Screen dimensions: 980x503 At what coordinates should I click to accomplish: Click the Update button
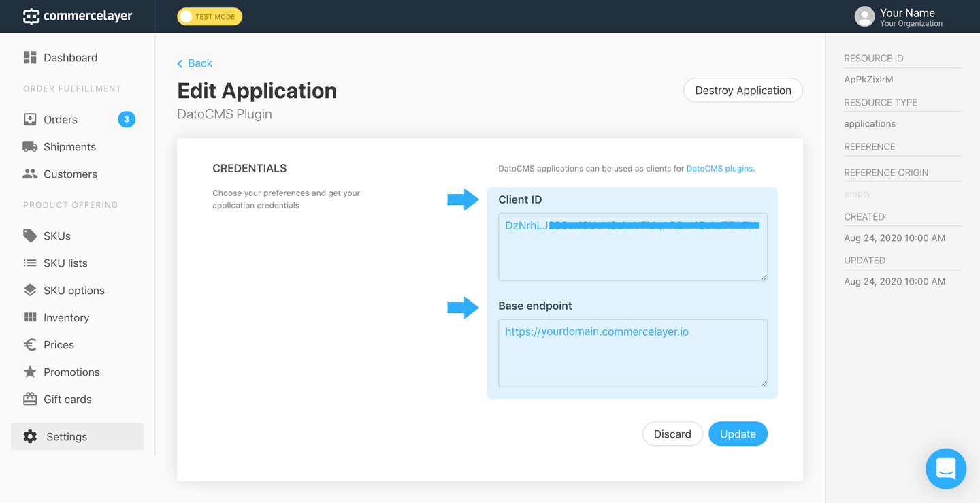[x=738, y=434]
